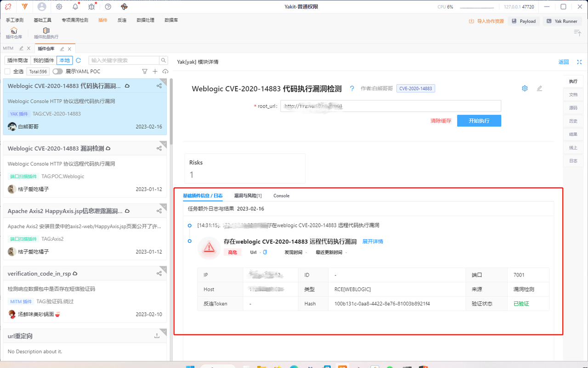Open the 结果 side tab
Viewport: 588px width, 368px height.
(573, 134)
